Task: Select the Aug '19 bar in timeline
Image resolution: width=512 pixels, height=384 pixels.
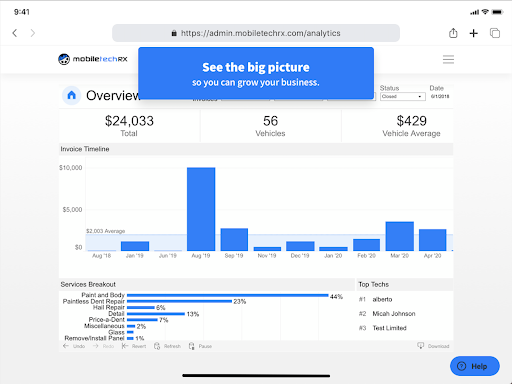Action: (x=201, y=209)
